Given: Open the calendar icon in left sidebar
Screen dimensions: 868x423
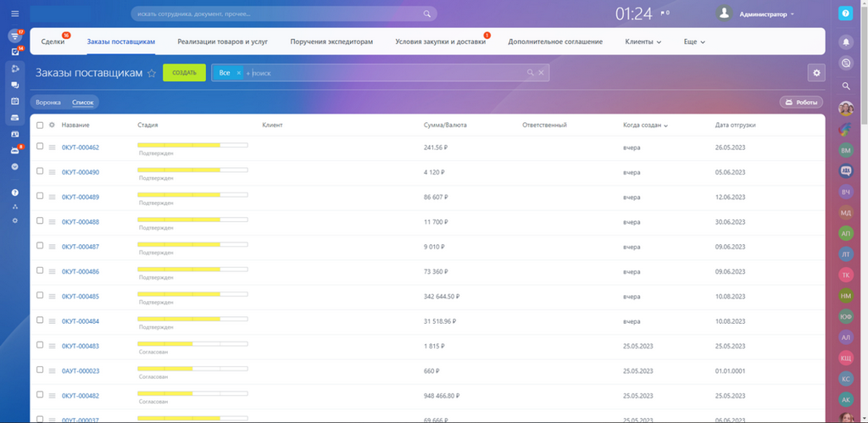Looking at the screenshot, I should point(15,102).
